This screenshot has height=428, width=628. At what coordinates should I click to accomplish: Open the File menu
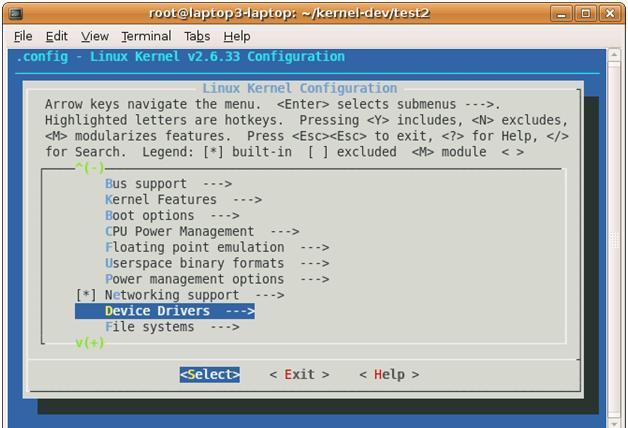[x=23, y=36]
